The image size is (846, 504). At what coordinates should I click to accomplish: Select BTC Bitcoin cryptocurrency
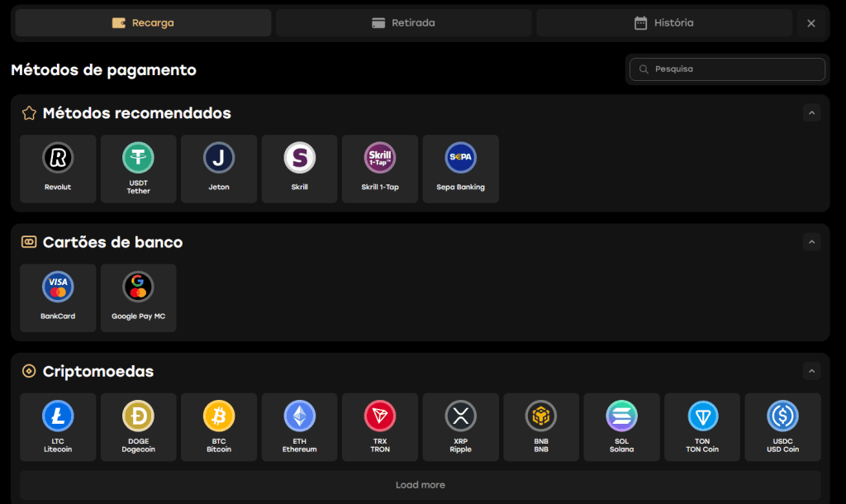pyautogui.click(x=218, y=427)
